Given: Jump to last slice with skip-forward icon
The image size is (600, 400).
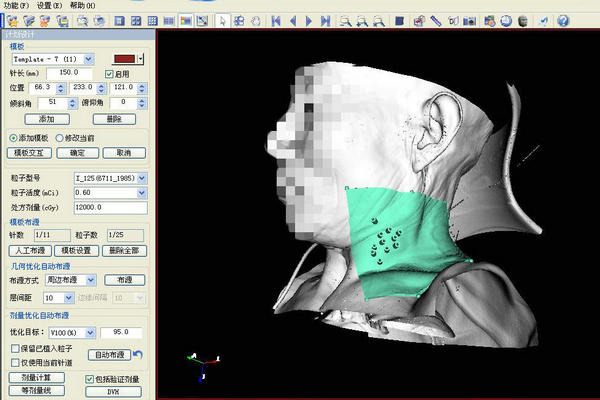Looking at the screenshot, I should click(324, 19).
